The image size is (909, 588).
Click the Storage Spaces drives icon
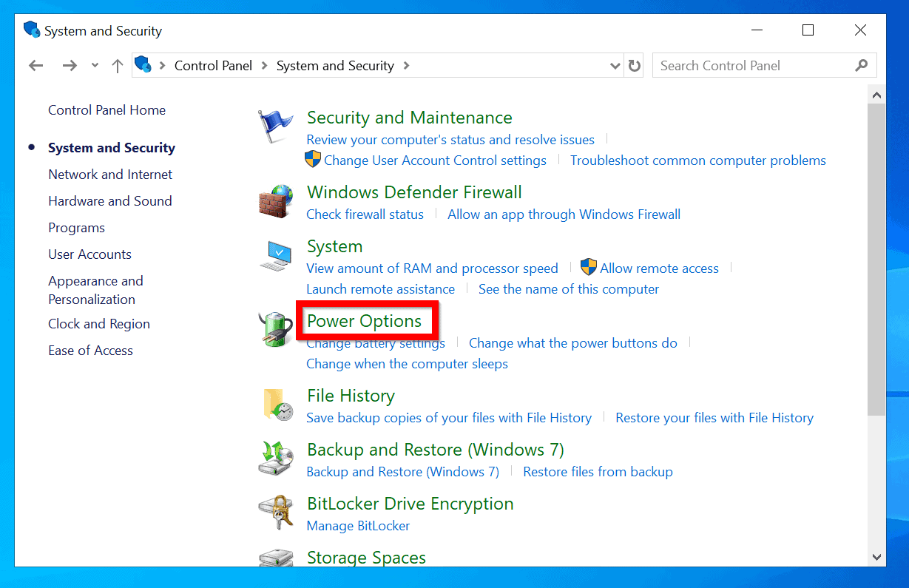pos(276,558)
